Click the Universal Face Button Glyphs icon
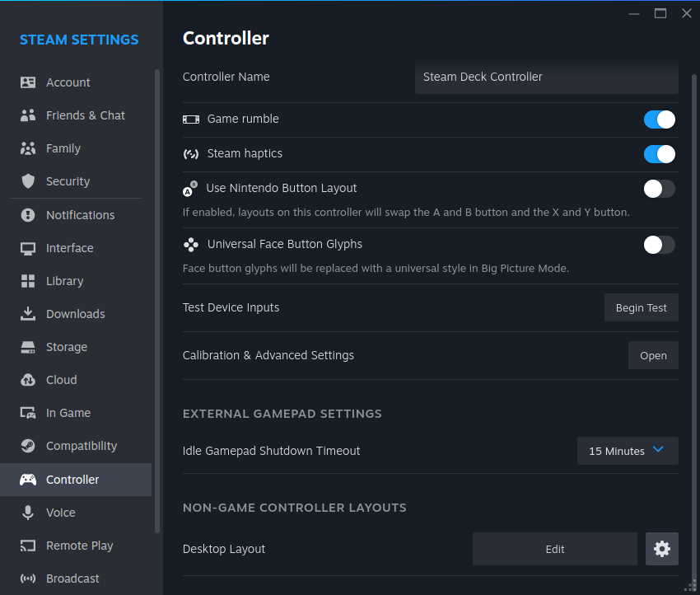This screenshot has width=700, height=595. (x=191, y=244)
